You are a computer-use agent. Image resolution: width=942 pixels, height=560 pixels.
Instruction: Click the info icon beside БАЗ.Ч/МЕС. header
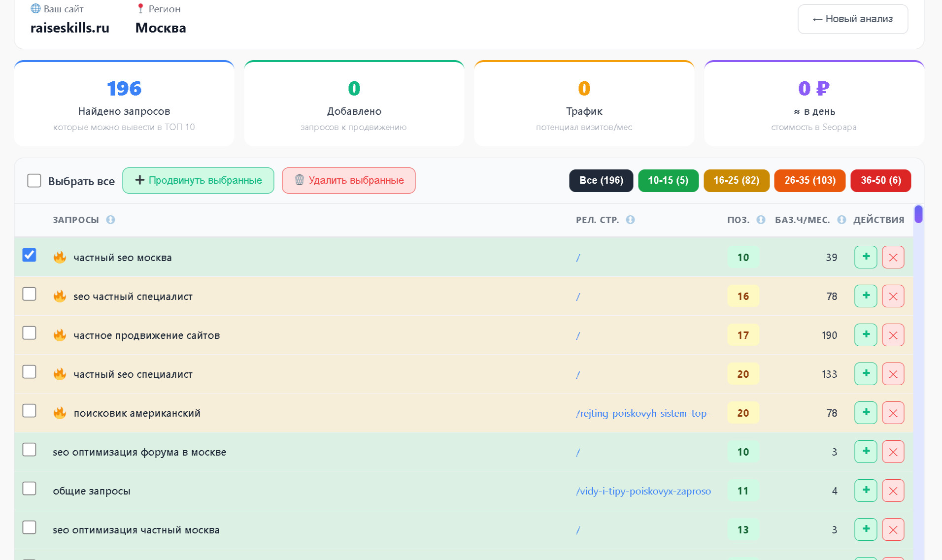pos(841,220)
